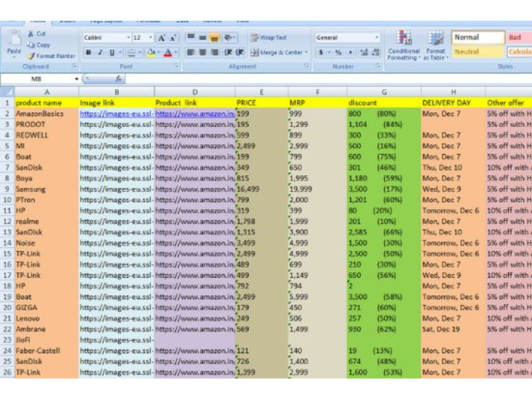
Task: Align text right icon
Action: 214,52
